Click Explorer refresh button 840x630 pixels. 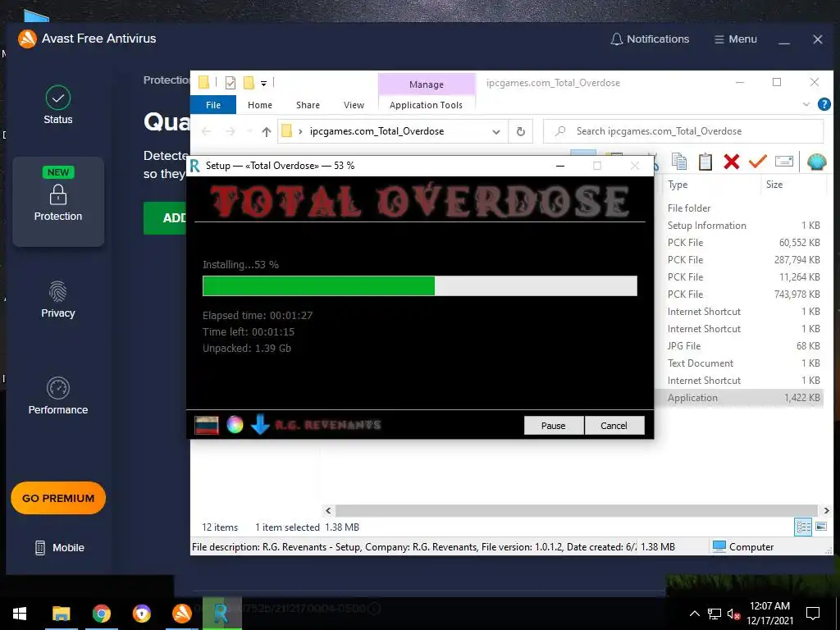click(521, 132)
